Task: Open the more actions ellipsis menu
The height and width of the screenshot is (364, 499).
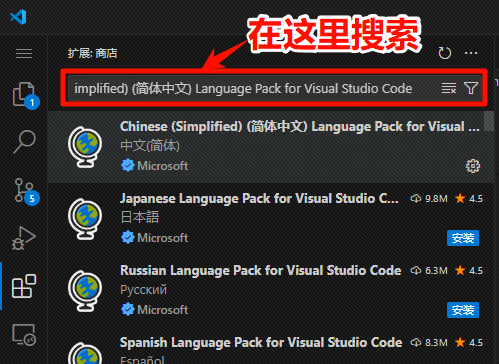Action: (471, 53)
